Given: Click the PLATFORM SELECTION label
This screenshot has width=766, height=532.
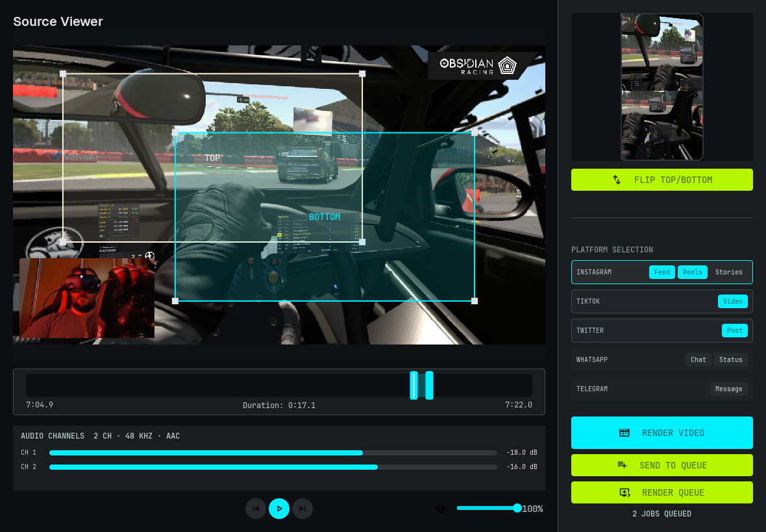Looking at the screenshot, I should pos(612,249).
